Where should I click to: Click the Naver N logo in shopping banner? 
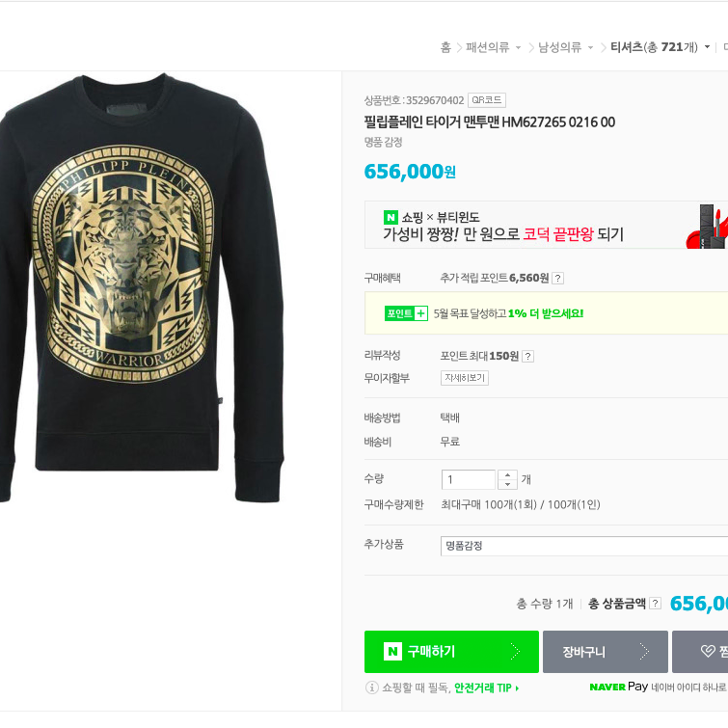391,217
